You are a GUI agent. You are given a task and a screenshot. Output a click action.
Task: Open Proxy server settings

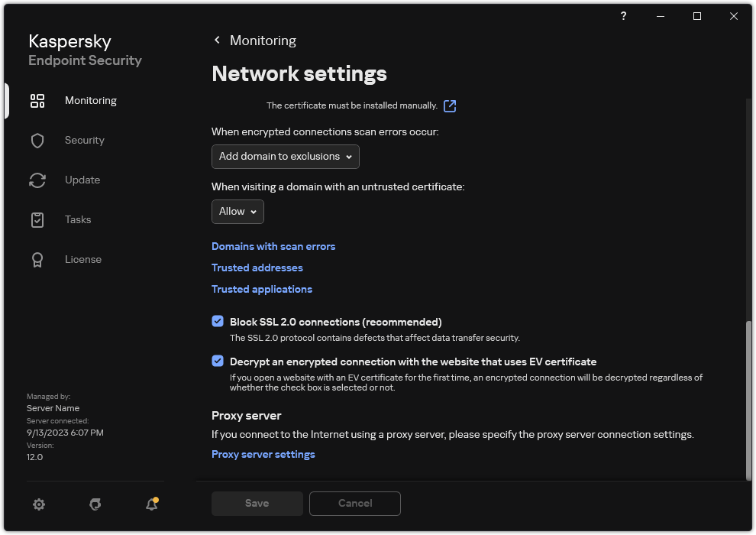point(263,454)
